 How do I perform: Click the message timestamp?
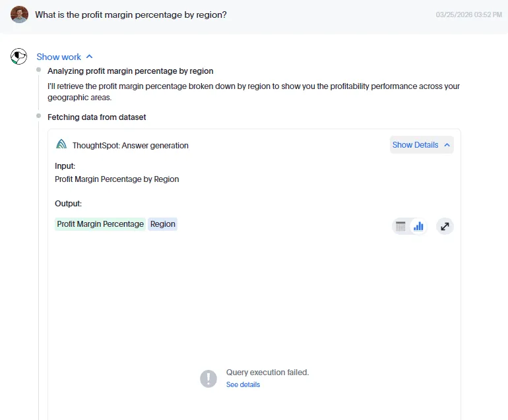(x=469, y=15)
